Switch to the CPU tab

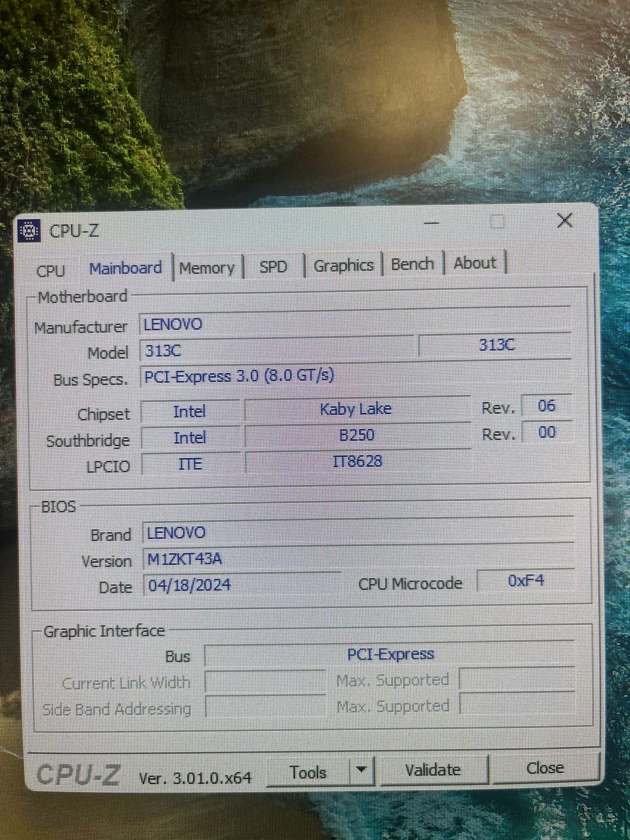pos(51,270)
